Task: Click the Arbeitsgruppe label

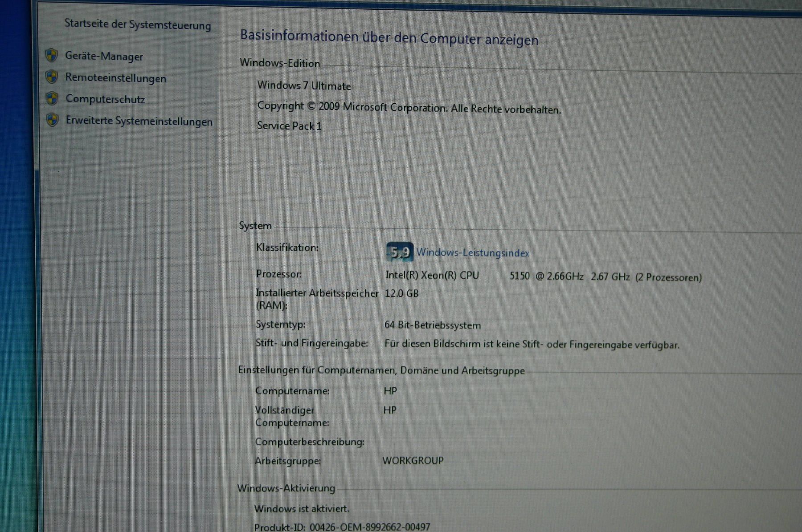Action: coord(288,461)
